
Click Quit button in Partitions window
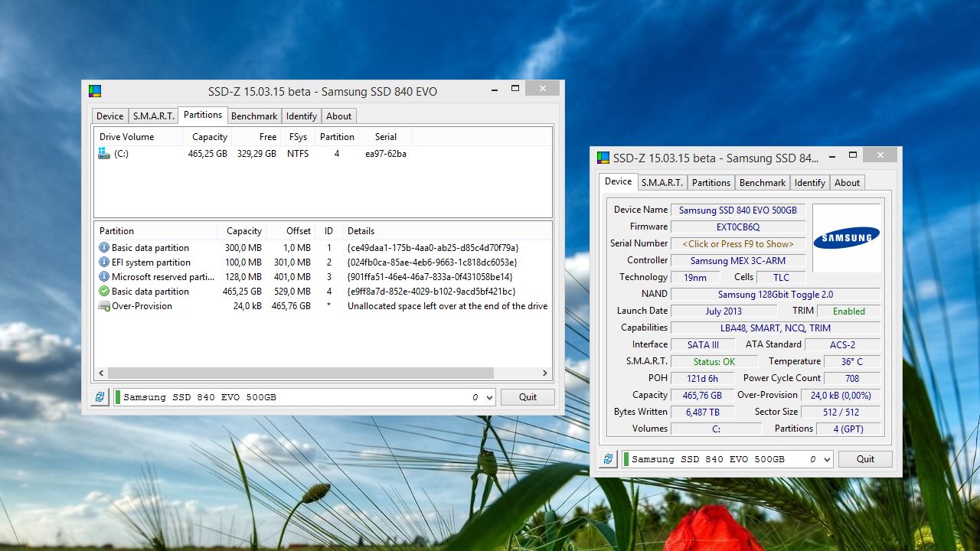tap(528, 397)
